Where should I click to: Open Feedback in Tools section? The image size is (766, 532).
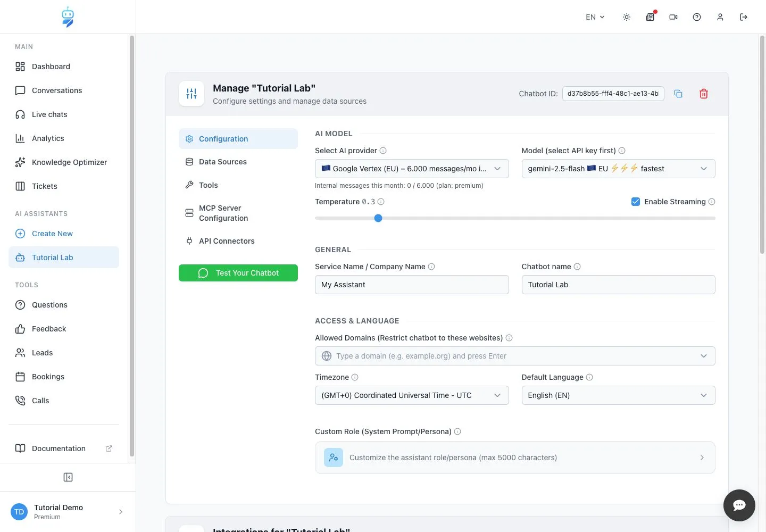pyautogui.click(x=64, y=329)
